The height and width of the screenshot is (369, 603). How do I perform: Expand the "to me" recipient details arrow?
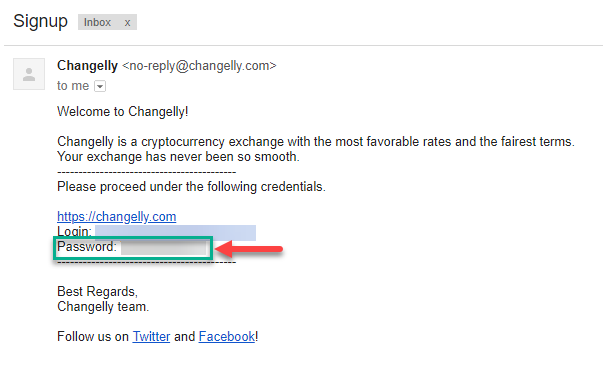(x=100, y=86)
